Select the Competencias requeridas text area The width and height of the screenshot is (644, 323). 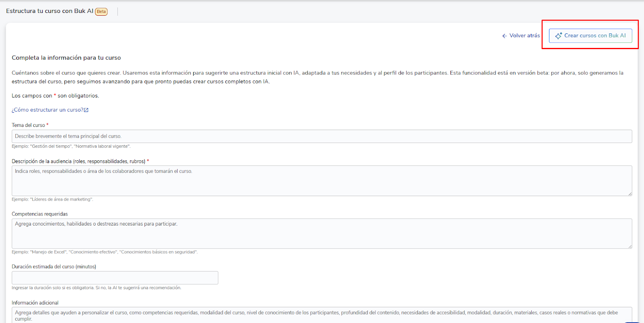(321, 234)
